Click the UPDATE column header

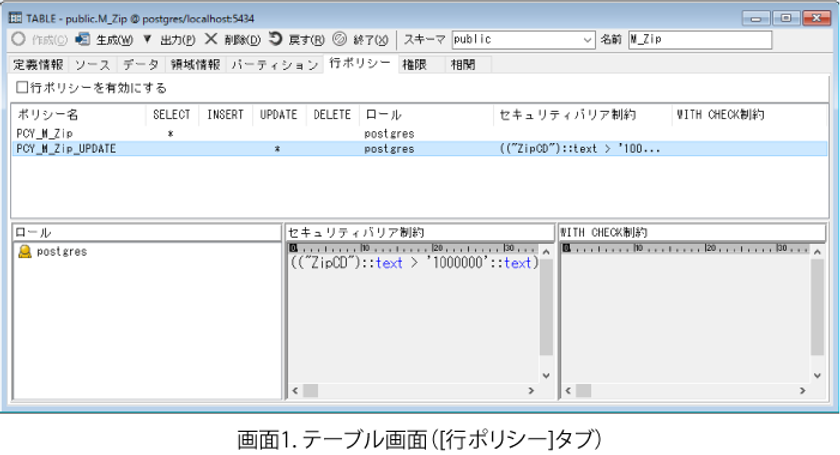(279, 115)
